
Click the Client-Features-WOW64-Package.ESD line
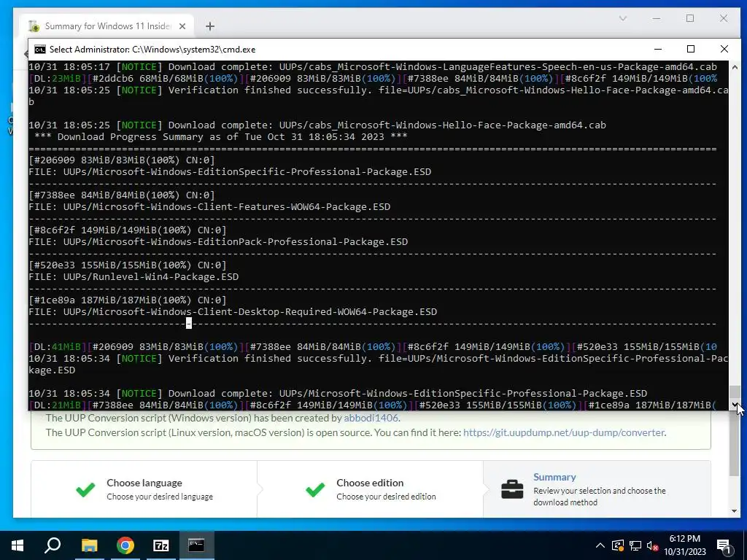point(209,207)
